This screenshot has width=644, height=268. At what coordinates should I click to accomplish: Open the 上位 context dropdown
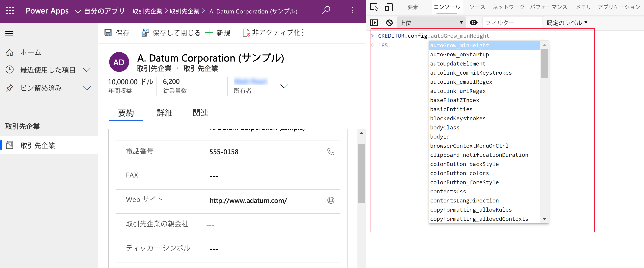click(431, 23)
